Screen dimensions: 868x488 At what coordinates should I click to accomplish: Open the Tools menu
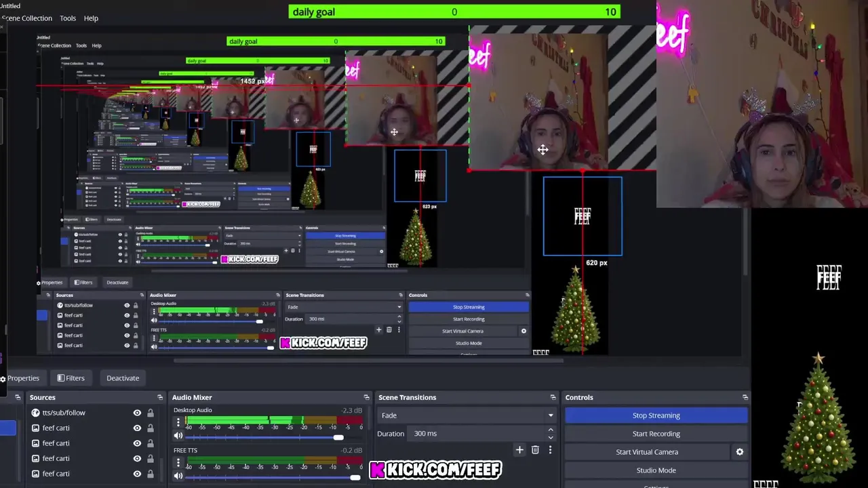68,18
